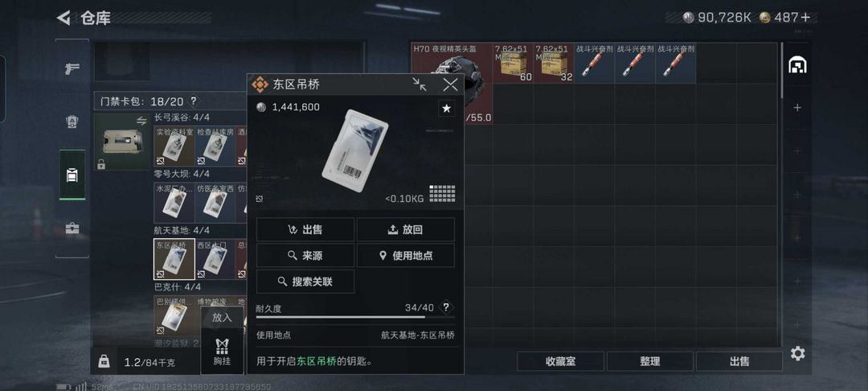Toggle the swap arrows on keycard case
The image size is (868, 391).
pos(141,121)
